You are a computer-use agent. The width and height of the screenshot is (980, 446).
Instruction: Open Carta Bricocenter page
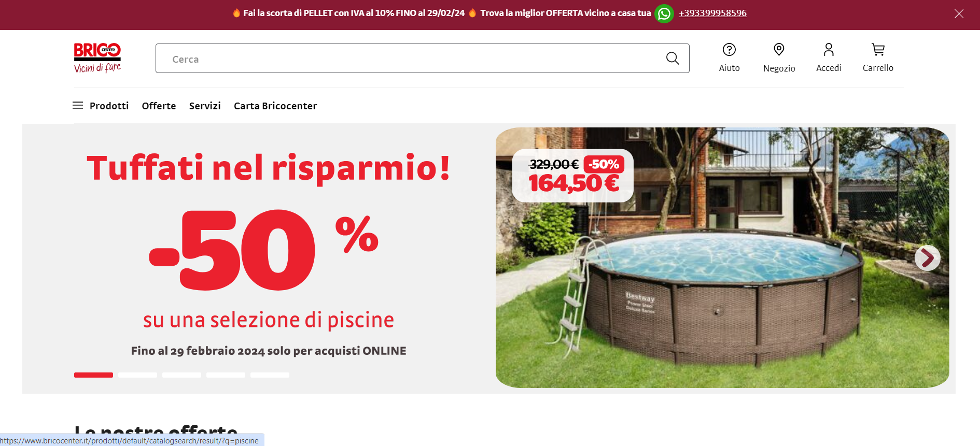(275, 106)
